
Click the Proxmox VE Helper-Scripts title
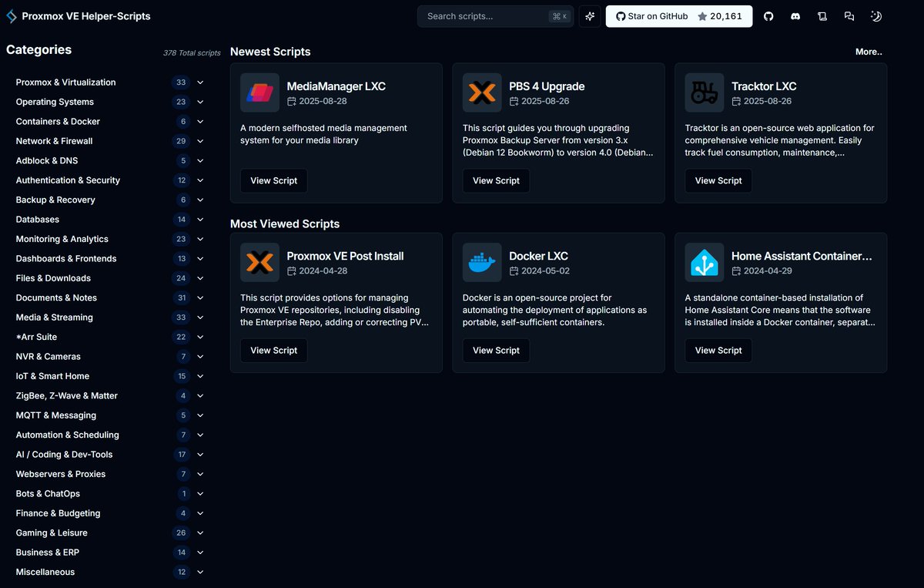[86, 16]
